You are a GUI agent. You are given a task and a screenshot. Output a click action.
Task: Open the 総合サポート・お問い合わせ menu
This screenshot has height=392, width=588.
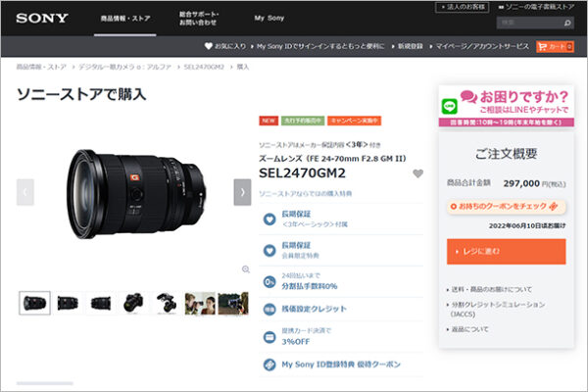[199, 19]
